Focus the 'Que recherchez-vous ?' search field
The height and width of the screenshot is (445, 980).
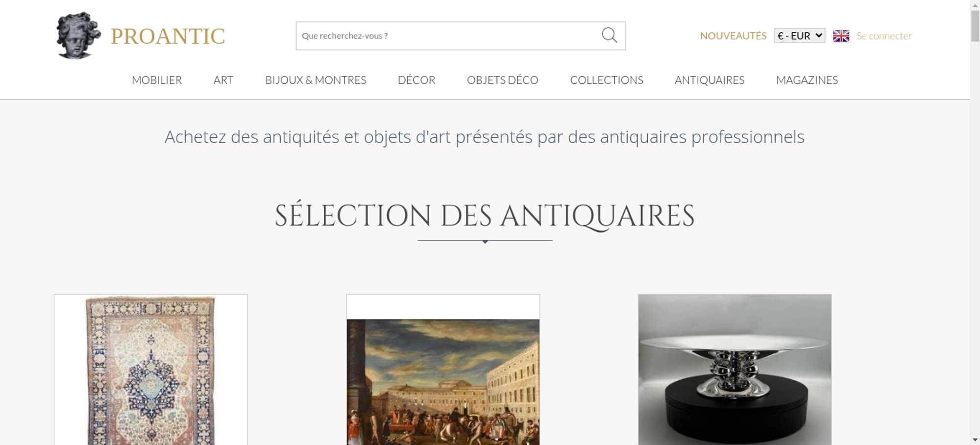click(x=448, y=36)
